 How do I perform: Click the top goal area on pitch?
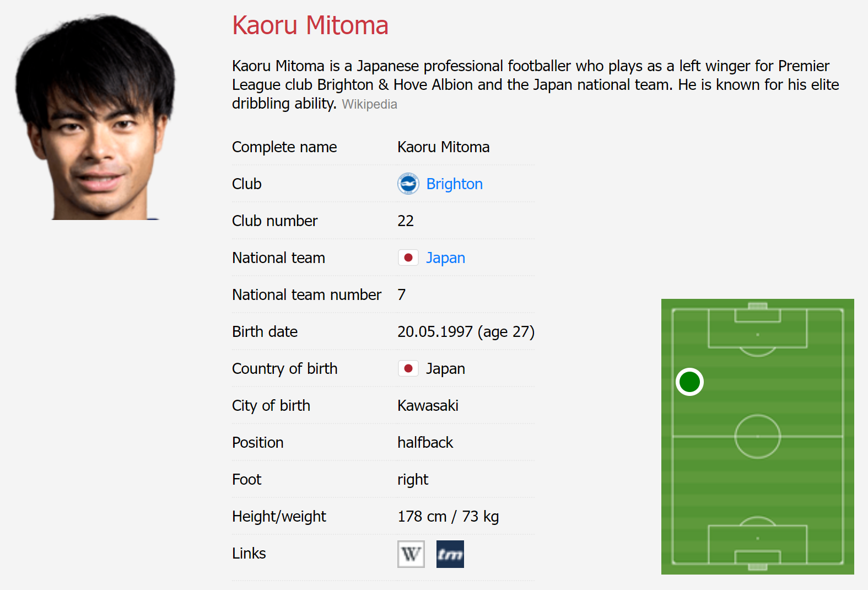point(758,315)
